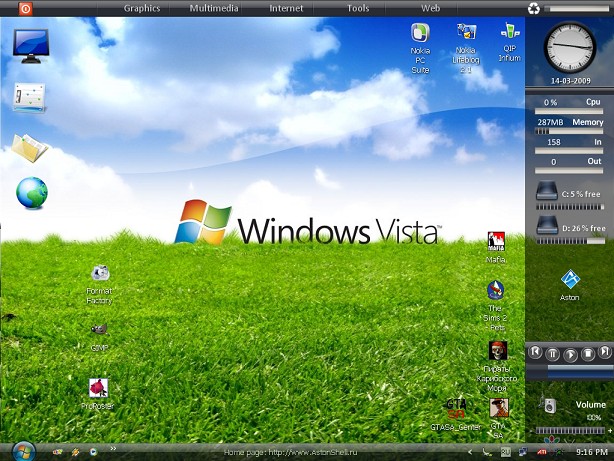Click the D: 26 % free label
This screenshot has width=614, height=461.
(x=584, y=228)
